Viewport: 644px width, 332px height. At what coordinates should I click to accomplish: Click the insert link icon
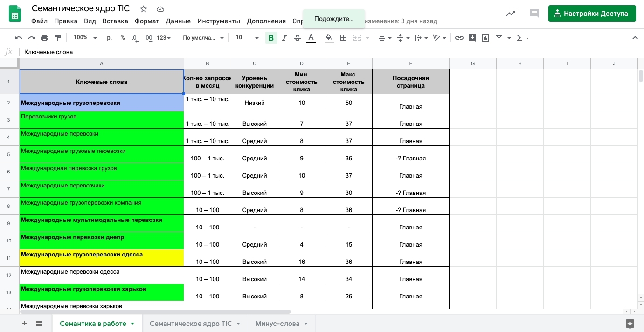pyautogui.click(x=459, y=38)
